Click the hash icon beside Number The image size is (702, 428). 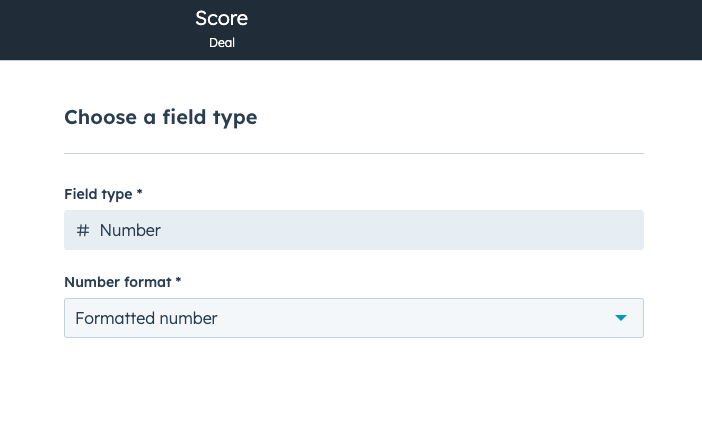(83, 230)
